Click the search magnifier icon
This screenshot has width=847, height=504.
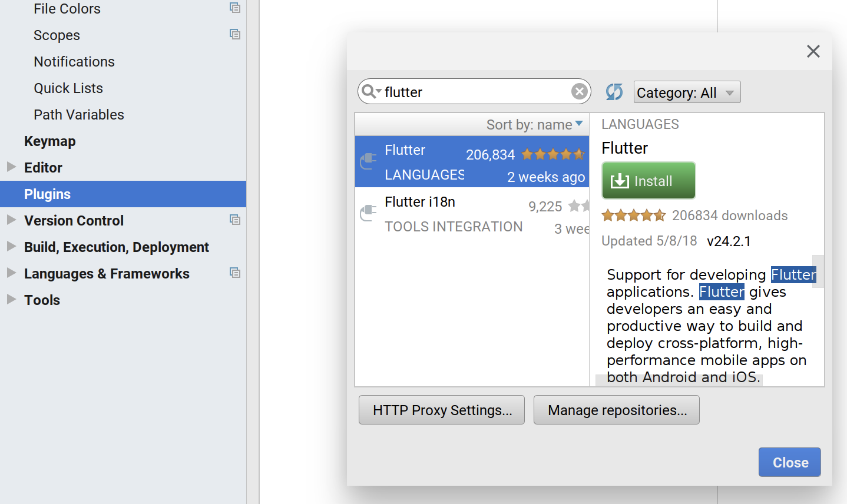(x=369, y=91)
